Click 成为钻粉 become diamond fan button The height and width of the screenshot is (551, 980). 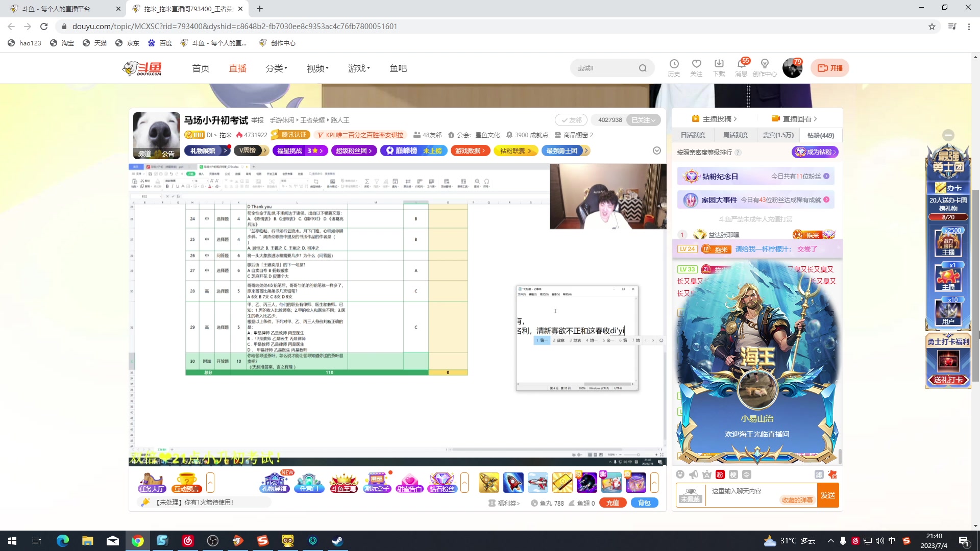(815, 152)
